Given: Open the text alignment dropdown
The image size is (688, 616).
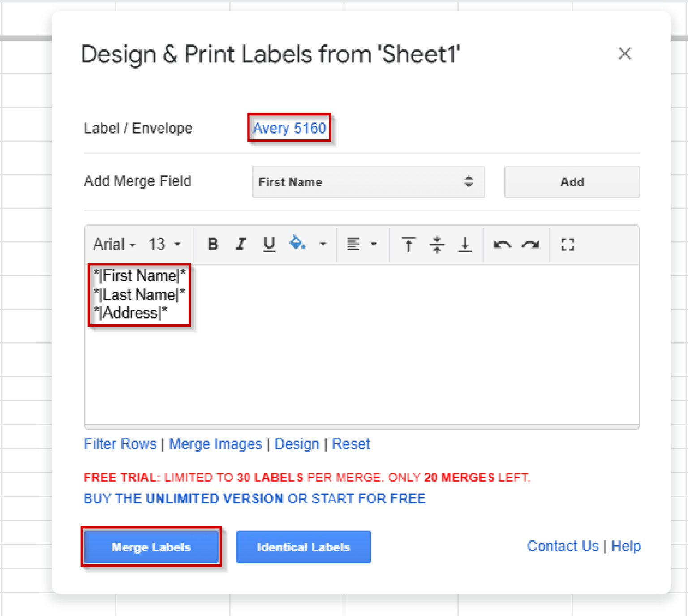Looking at the screenshot, I should coord(362,244).
